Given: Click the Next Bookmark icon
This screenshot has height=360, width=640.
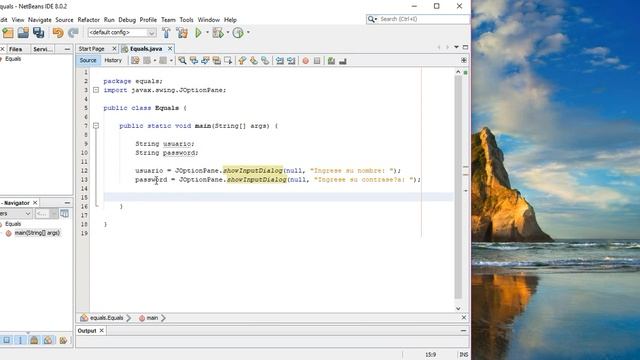Looking at the screenshot, I should coord(254,61).
